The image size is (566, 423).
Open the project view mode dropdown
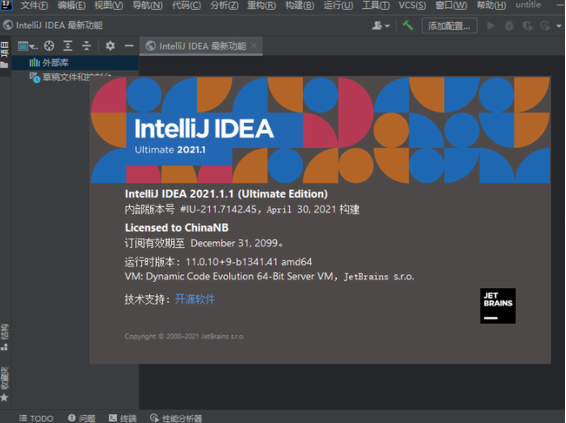pyautogui.click(x=28, y=46)
